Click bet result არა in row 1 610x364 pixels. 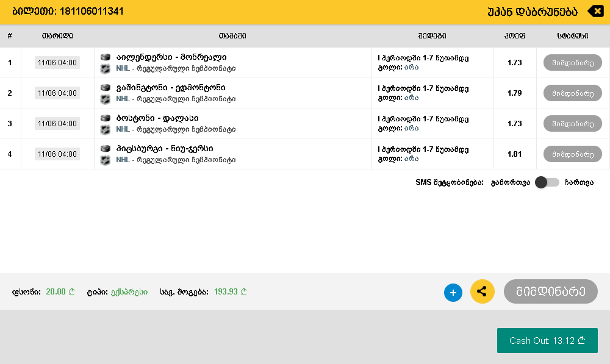411,67
